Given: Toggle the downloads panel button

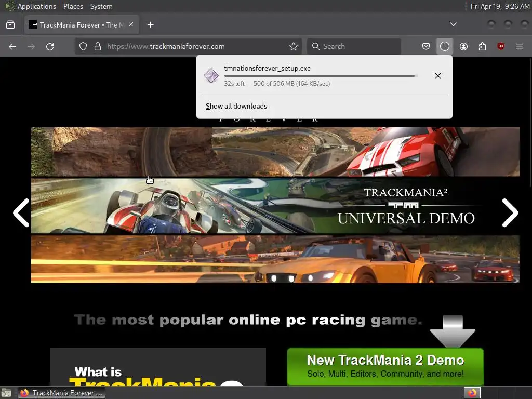Looking at the screenshot, I should coord(445,46).
